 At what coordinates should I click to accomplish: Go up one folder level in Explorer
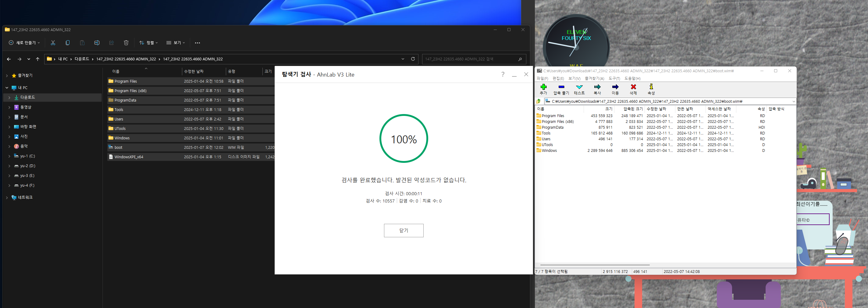click(x=37, y=59)
